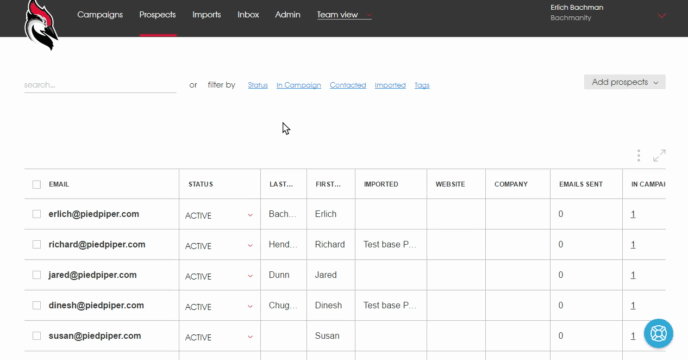The width and height of the screenshot is (688, 360).
Task: Expand the status dropdown for Dinesh
Action: (250, 306)
